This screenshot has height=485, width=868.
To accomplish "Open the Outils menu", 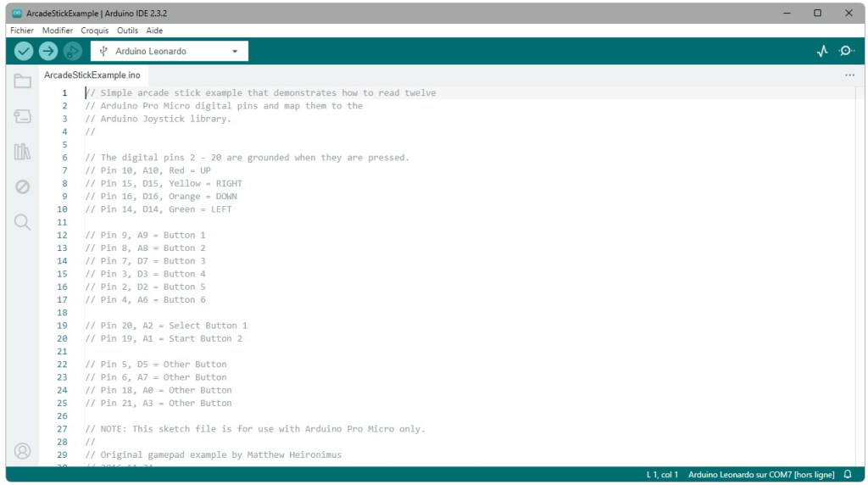I will click(127, 31).
